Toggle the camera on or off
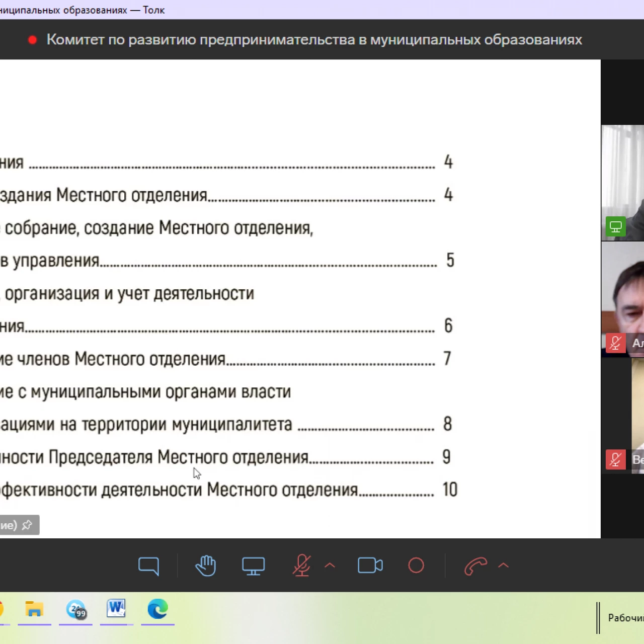 point(370,566)
